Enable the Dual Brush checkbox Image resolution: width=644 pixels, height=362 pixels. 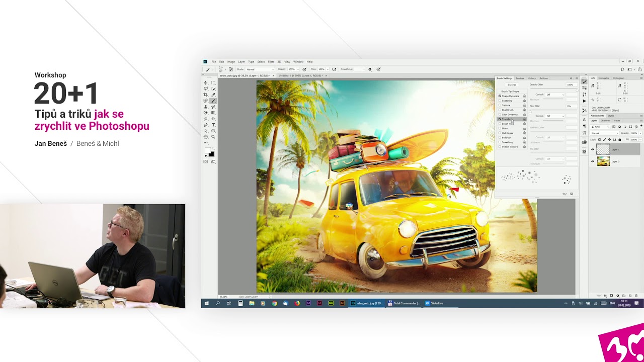[x=500, y=110]
